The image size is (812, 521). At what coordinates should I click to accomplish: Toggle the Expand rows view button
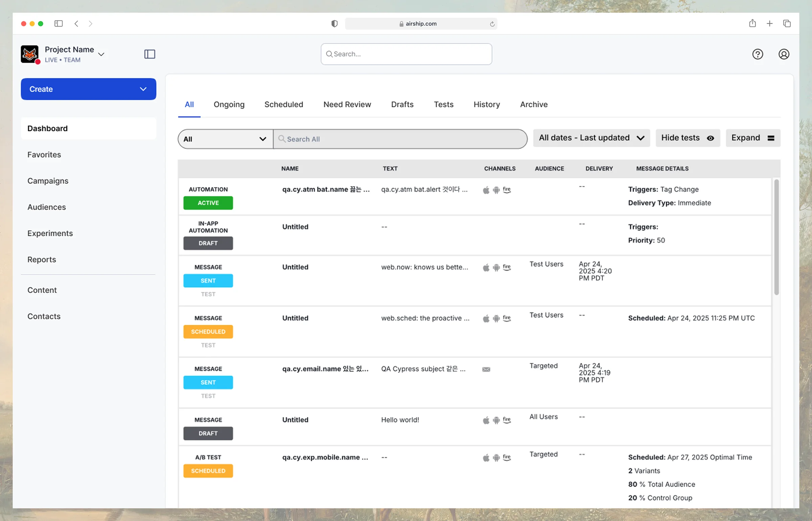tap(753, 138)
